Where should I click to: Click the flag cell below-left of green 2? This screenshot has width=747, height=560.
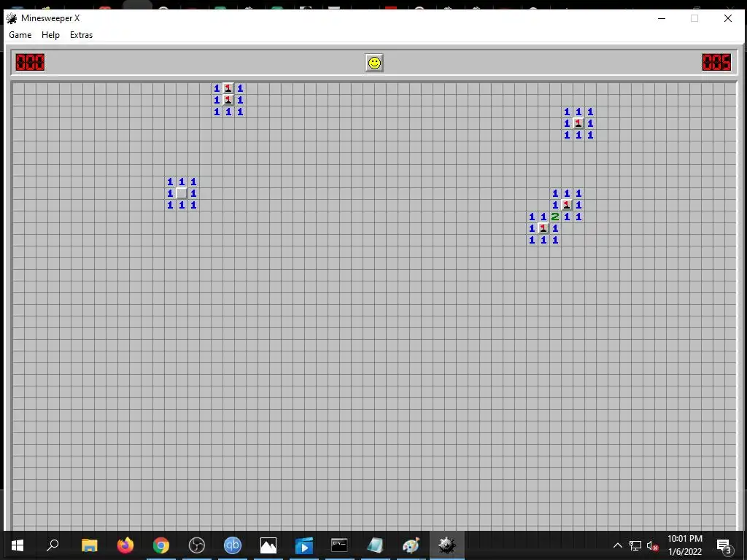point(543,228)
